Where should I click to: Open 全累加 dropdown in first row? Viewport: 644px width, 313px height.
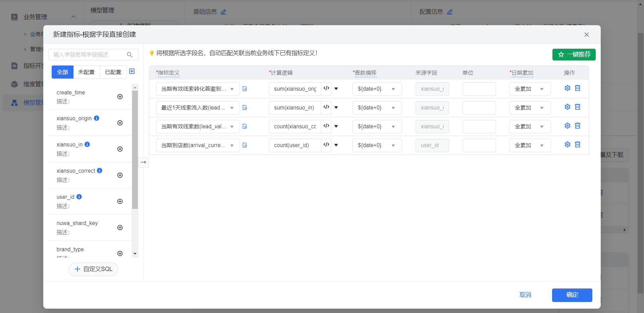(530, 89)
